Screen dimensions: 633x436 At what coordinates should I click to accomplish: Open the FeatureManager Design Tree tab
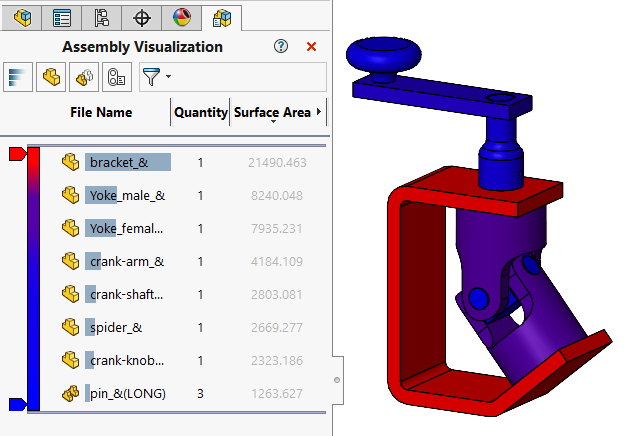click(x=22, y=18)
